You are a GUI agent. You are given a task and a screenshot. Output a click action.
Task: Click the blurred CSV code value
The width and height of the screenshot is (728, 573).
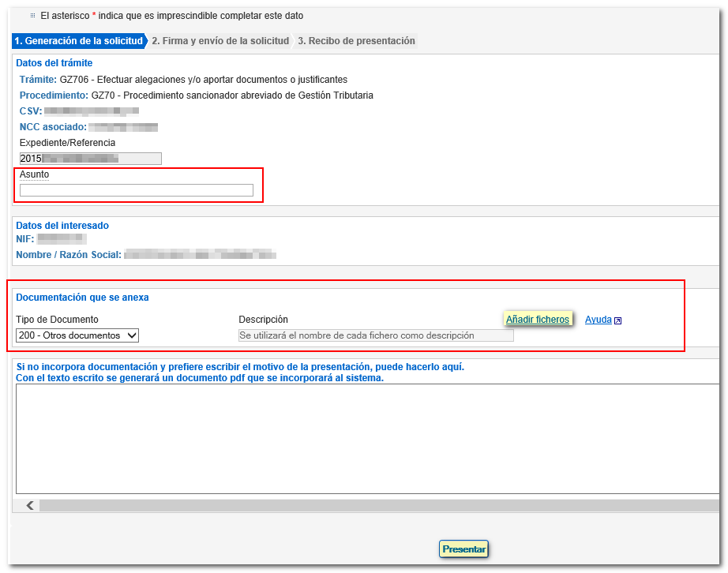pyautogui.click(x=92, y=111)
